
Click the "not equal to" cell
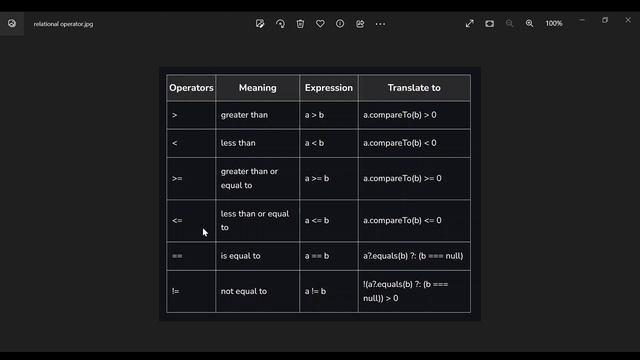(x=258, y=291)
